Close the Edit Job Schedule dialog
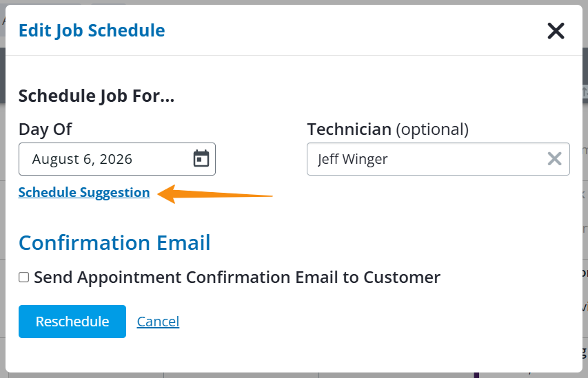The height and width of the screenshot is (378, 588). (x=556, y=31)
